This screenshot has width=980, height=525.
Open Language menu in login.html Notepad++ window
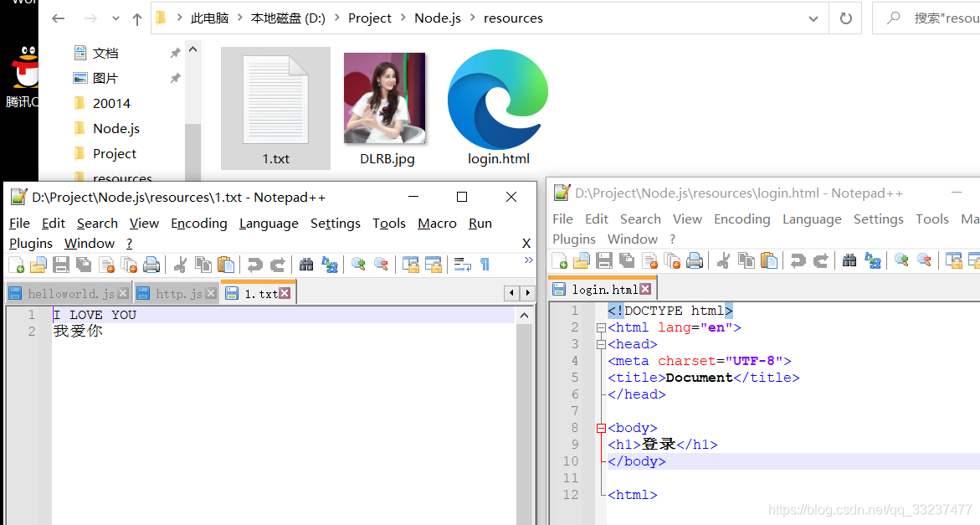pyautogui.click(x=812, y=219)
